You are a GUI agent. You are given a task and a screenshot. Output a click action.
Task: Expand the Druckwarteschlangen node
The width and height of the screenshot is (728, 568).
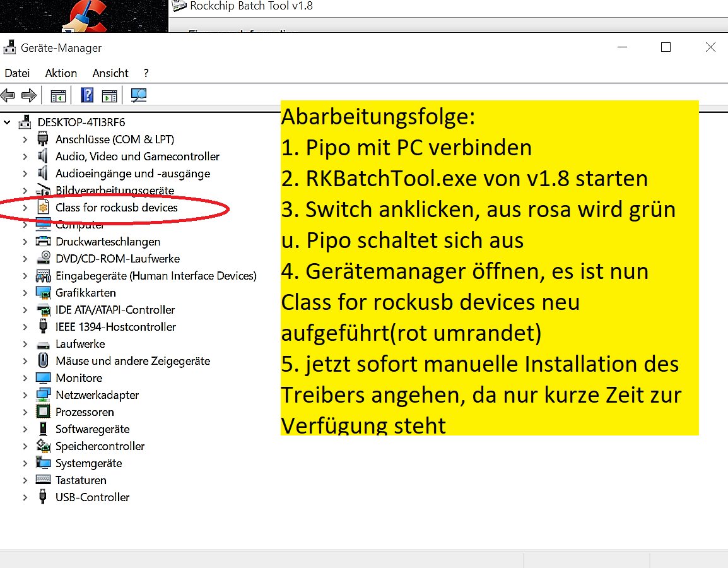point(25,242)
